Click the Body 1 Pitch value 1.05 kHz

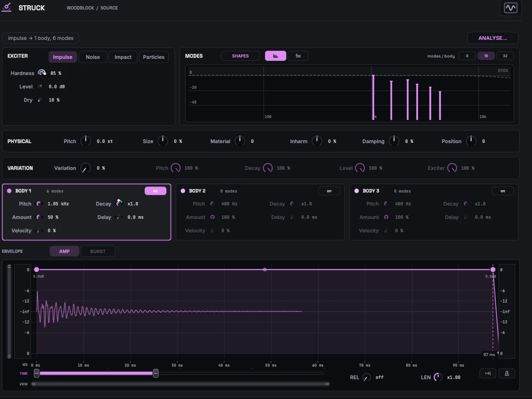point(59,204)
